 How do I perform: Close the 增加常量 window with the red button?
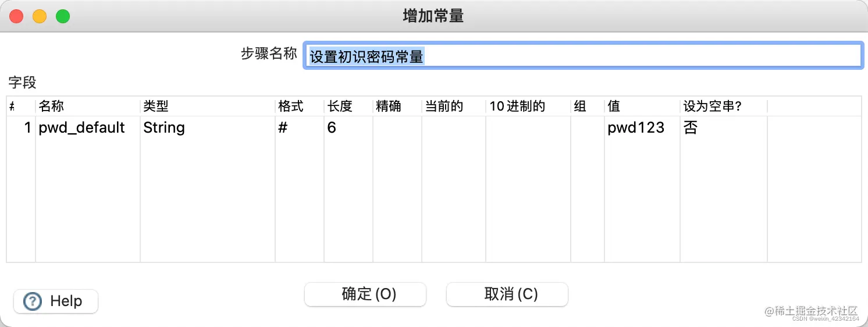16,16
